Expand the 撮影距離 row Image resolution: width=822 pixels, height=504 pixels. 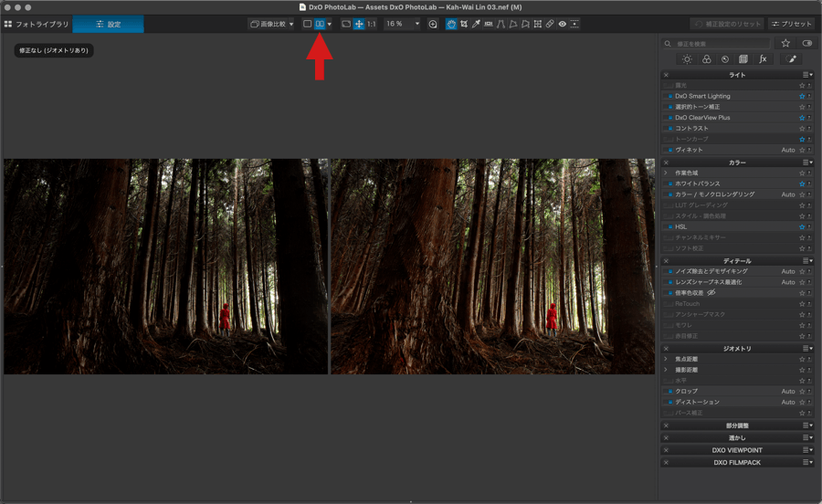click(666, 370)
